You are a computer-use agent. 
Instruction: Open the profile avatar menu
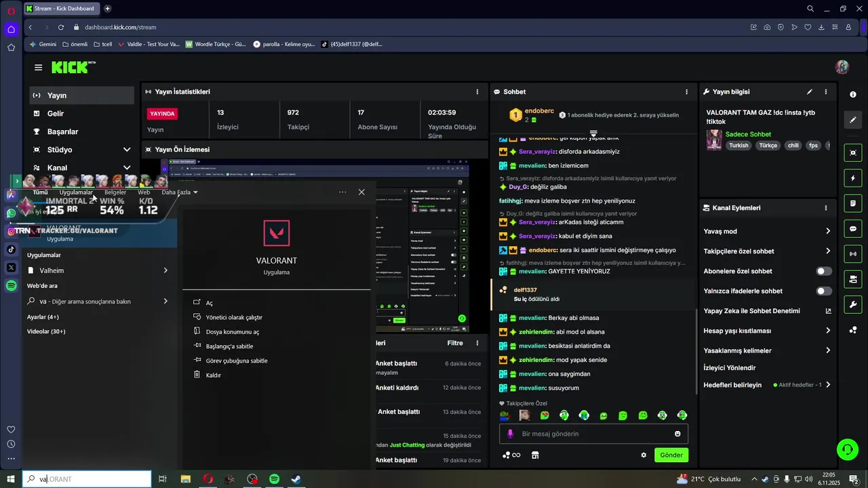coord(842,67)
